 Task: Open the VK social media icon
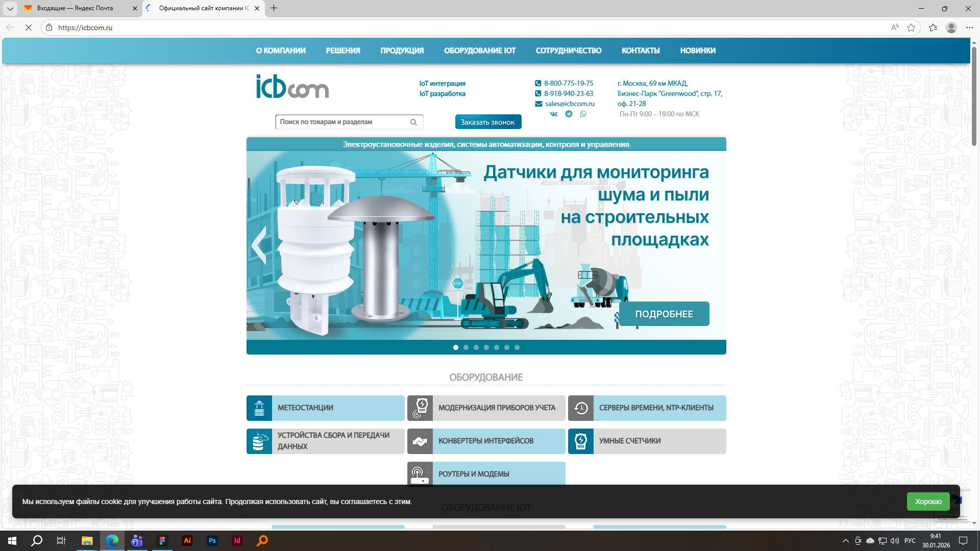click(554, 114)
